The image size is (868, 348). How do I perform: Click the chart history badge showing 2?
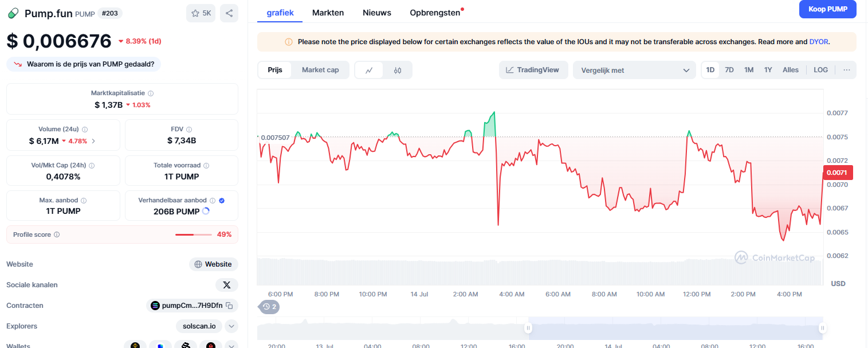tap(269, 307)
